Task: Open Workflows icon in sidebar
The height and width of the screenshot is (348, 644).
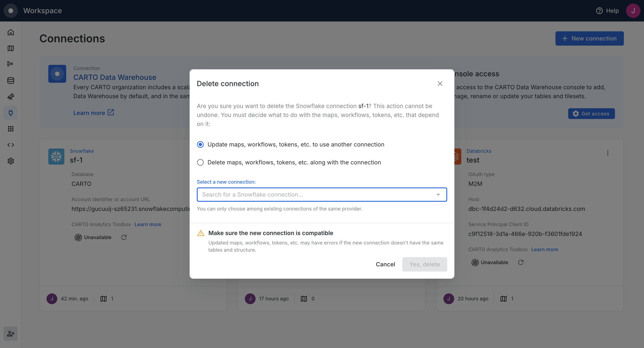Action: coord(11,64)
